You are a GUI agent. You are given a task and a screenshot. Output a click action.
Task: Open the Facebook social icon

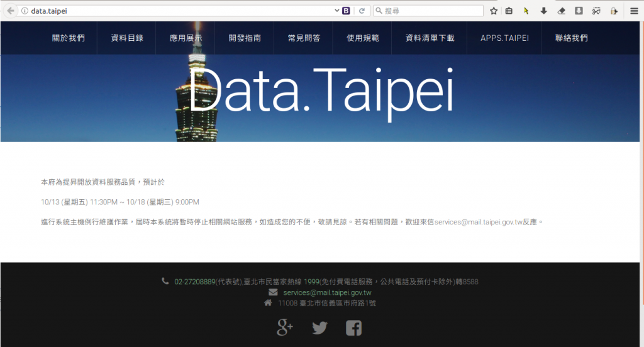click(x=353, y=328)
